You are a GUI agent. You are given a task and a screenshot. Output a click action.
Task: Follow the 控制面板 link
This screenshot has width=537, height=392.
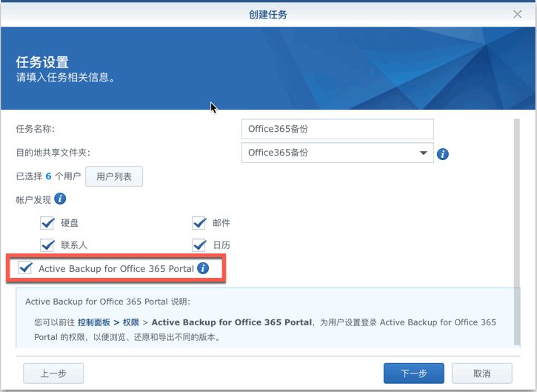pyautogui.click(x=94, y=322)
